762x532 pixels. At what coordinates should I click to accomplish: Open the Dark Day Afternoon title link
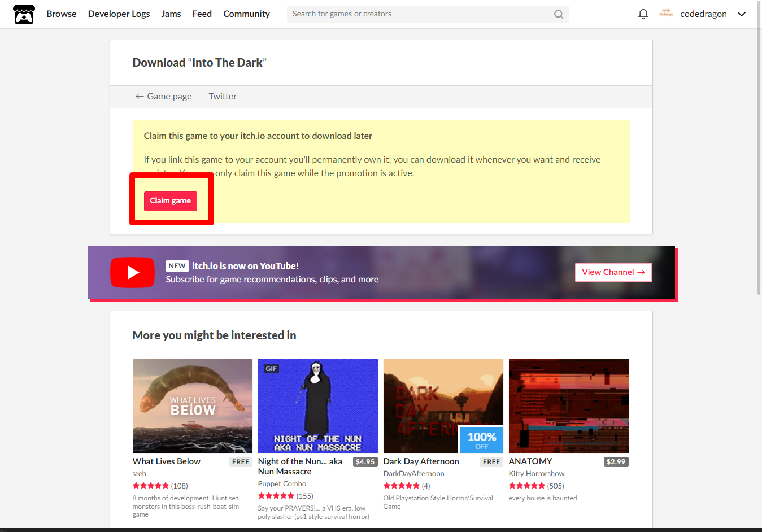(x=421, y=461)
